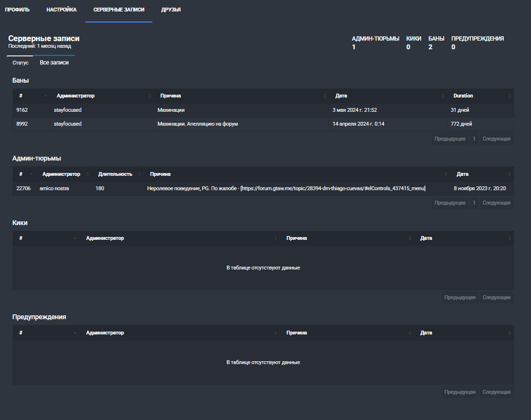Image resolution: width=531 pixels, height=420 pixels.
Task: Sort Кики table by Администратор column arrow
Action: click(x=276, y=238)
